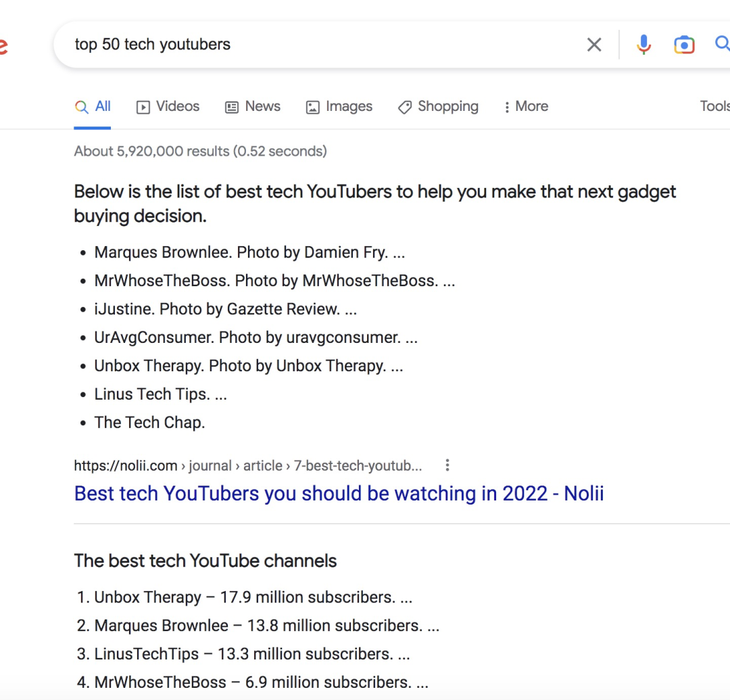Go to the Shopping tab

pyautogui.click(x=438, y=107)
